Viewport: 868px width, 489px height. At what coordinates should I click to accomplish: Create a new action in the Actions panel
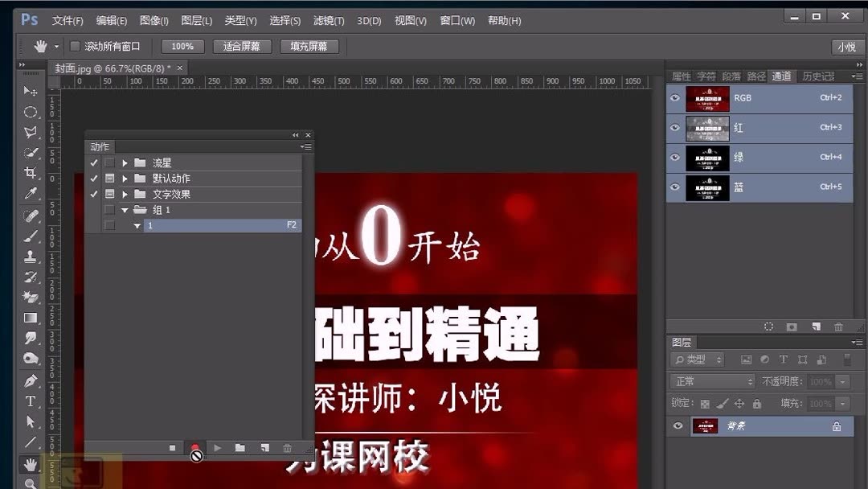[266, 447]
